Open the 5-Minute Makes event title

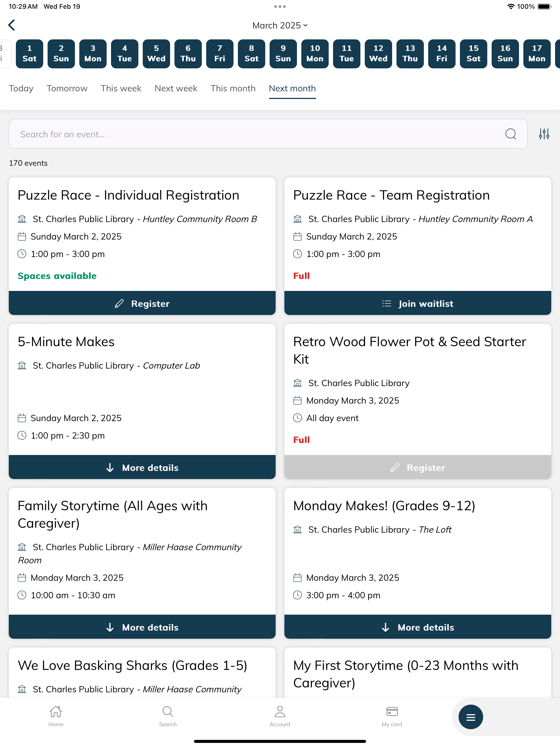tap(66, 342)
